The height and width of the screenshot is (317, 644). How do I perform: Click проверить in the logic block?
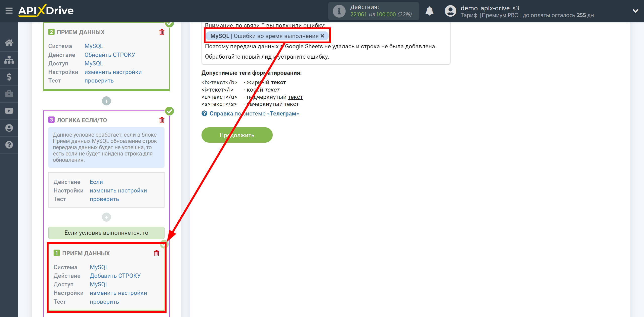coord(104,199)
